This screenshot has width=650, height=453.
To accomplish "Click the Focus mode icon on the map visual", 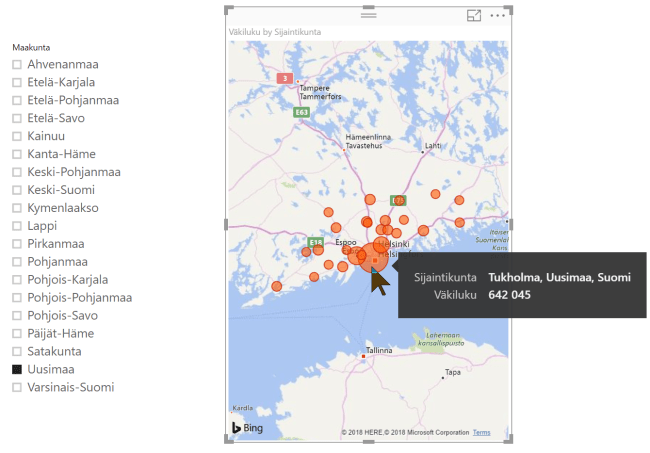I will point(474,15).
